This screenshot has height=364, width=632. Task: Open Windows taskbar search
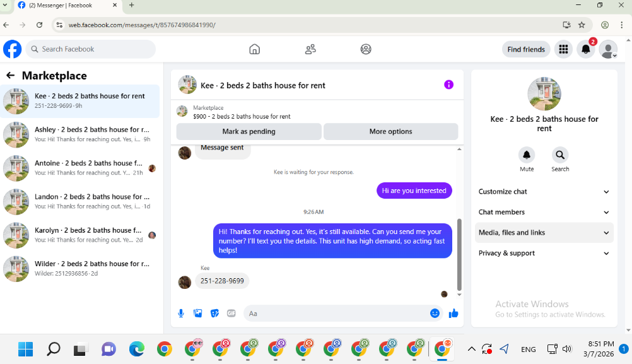pyautogui.click(x=53, y=349)
